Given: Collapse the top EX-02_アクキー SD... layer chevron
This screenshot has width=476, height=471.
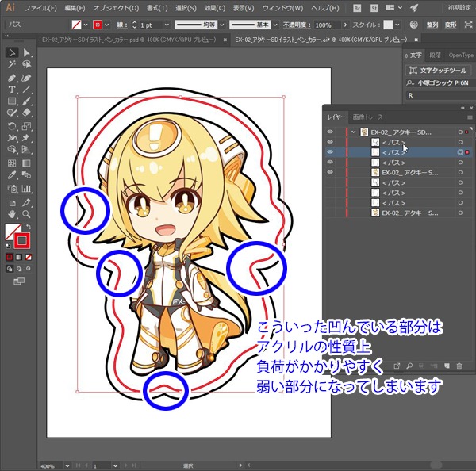Looking at the screenshot, I should coord(353,132).
